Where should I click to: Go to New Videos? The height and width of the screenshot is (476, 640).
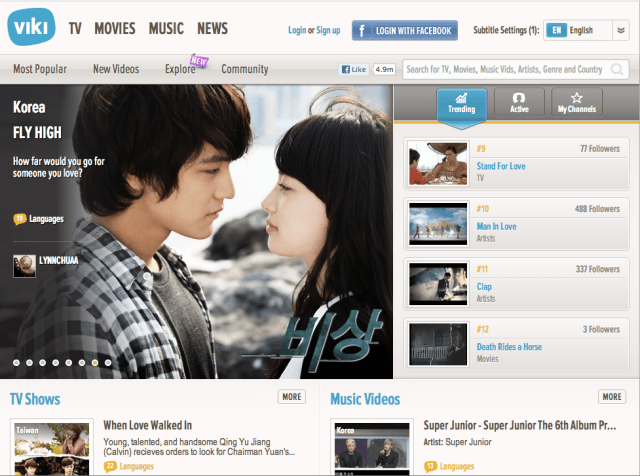(x=116, y=69)
